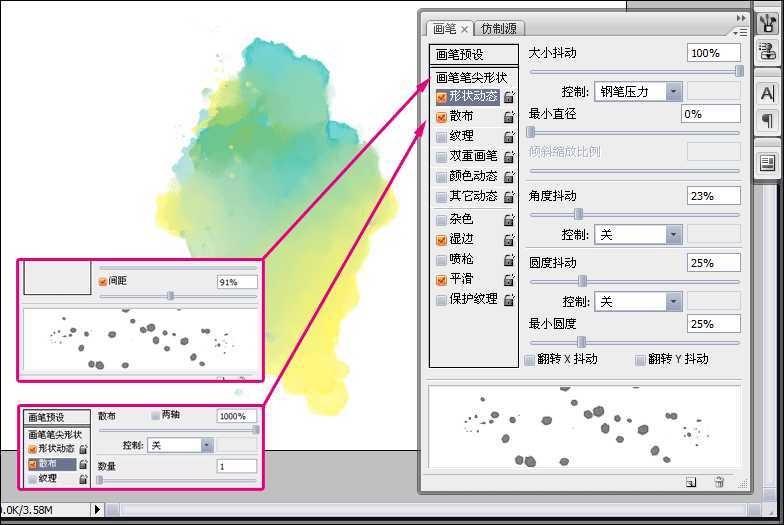Image resolution: width=784 pixels, height=525 pixels.
Task: Toggle the lock icon beside 喷枪
Action: [x=509, y=260]
